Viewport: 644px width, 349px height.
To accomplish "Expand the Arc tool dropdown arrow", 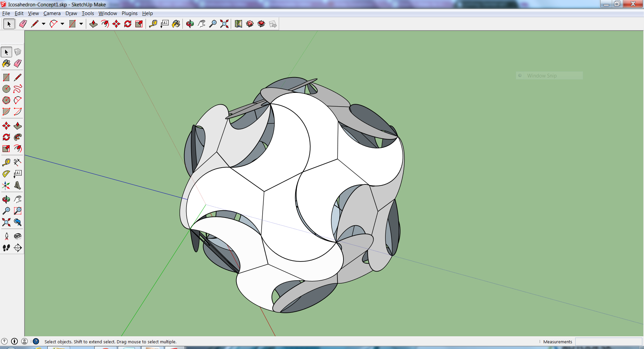I will tap(62, 24).
